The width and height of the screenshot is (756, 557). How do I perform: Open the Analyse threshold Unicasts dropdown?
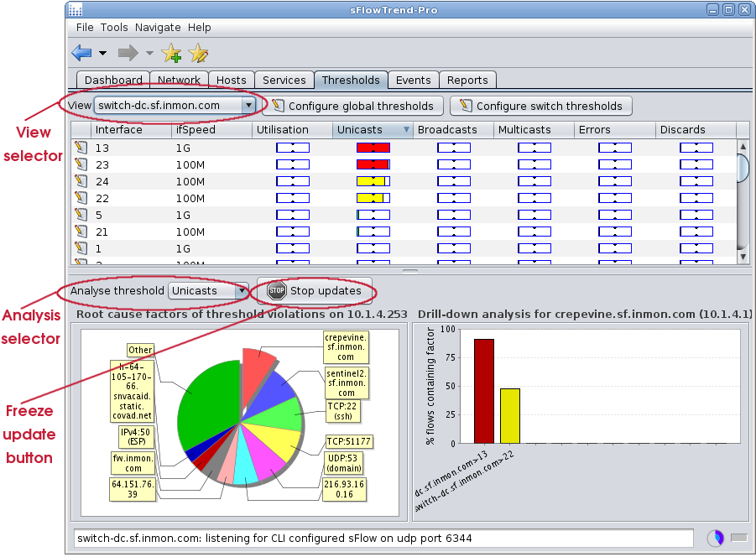[242, 290]
